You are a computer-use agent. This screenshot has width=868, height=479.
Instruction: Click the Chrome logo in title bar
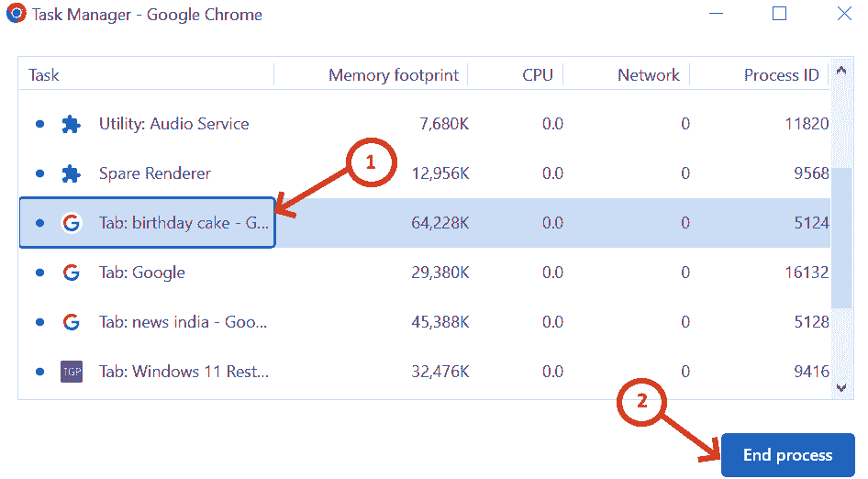(16, 14)
